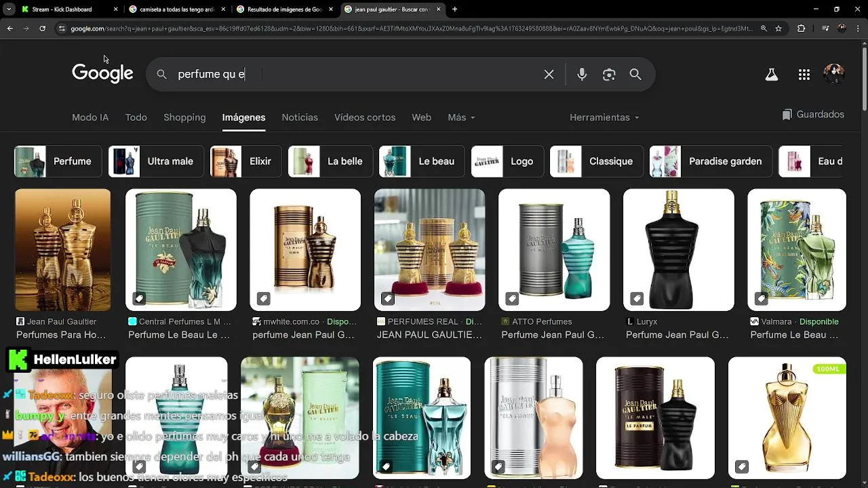This screenshot has width=868, height=488.
Task: Expand the Herramientas dropdown
Action: coord(604,117)
